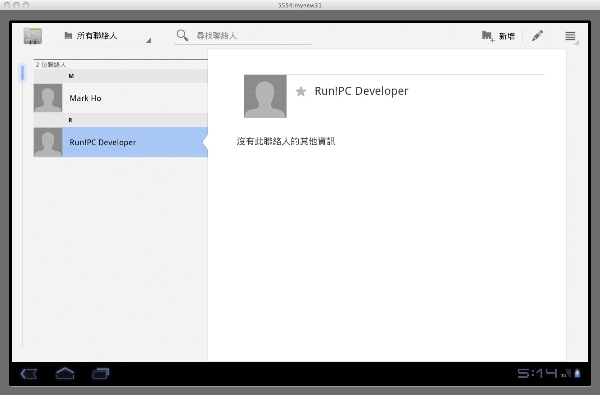Click Run!PC Developer's list avatar thumbnail
Viewport: 600px width, 395px height.
coord(48,142)
